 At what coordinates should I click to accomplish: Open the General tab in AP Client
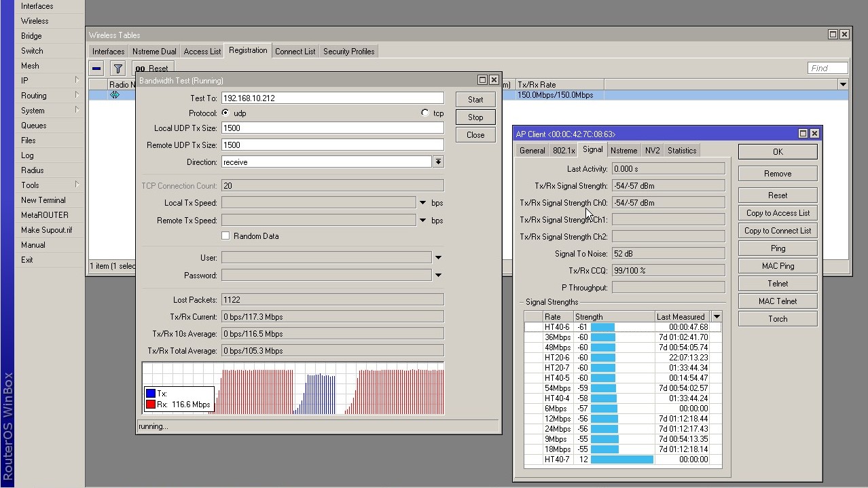pyautogui.click(x=532, y=151)
